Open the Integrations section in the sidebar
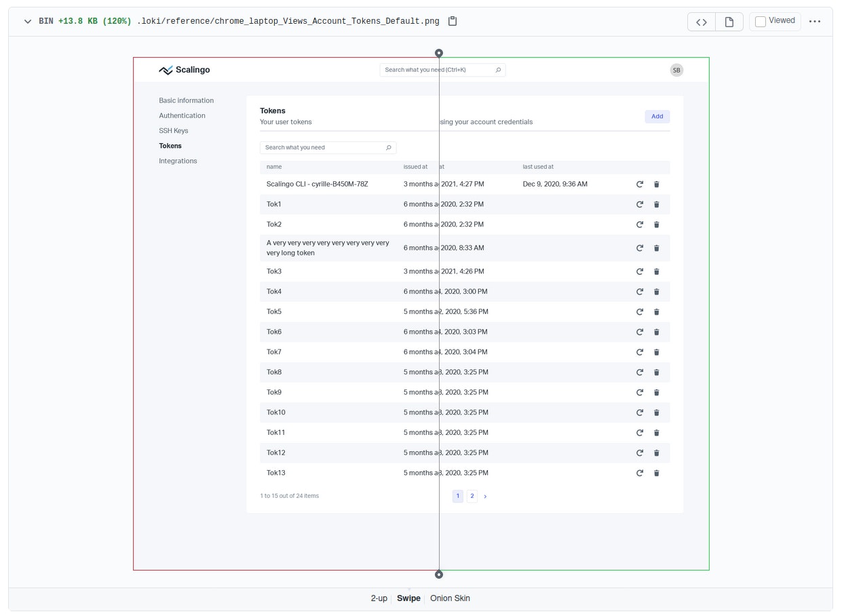This screenshot has height=616, width=844. (178, 161)
